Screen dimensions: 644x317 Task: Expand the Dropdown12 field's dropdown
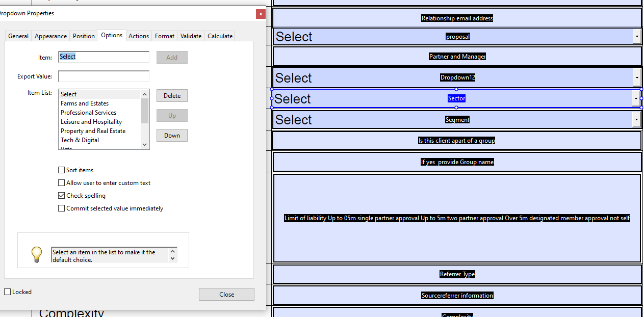click(x=636, y=77)
